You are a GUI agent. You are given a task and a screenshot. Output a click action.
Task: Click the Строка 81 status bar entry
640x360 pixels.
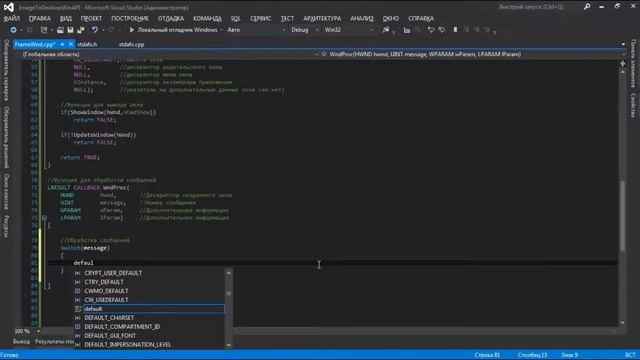pyautogui.click(x=487, y=355)
